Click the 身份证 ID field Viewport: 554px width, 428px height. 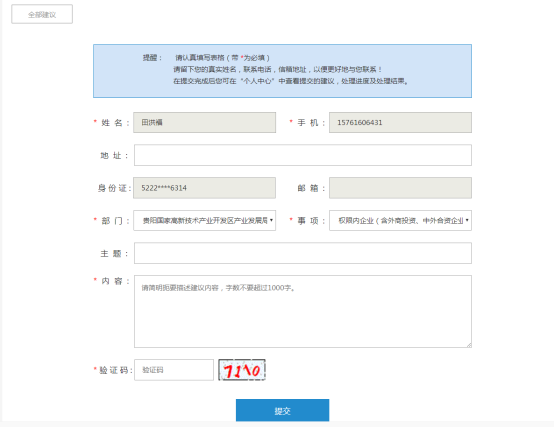pyautogui.click(x=204, y=188)
